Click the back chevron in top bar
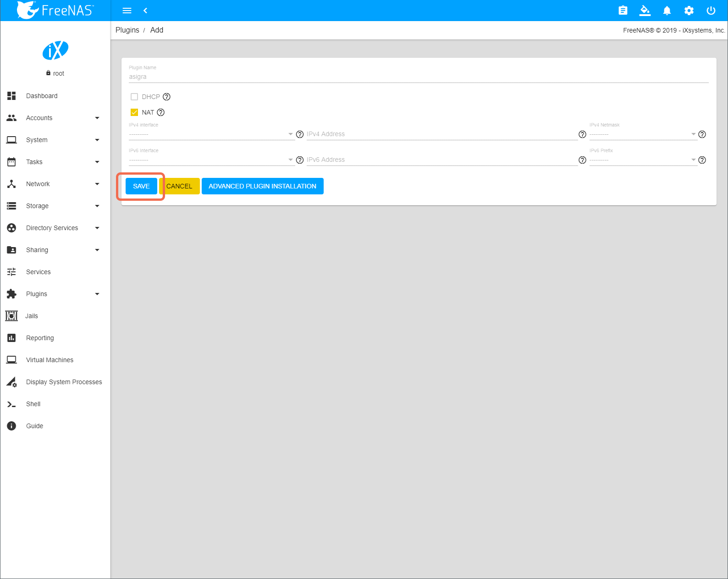 point(145,11)
